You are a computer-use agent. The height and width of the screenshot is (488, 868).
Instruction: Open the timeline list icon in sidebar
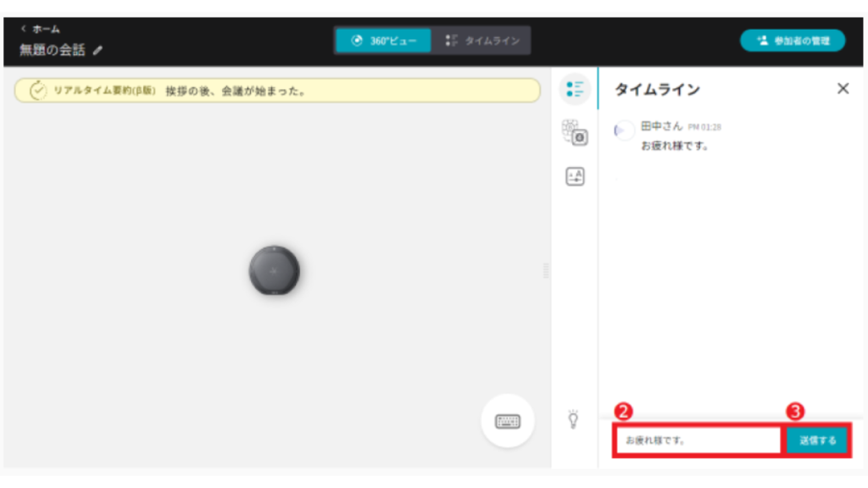tap(575, 89)
